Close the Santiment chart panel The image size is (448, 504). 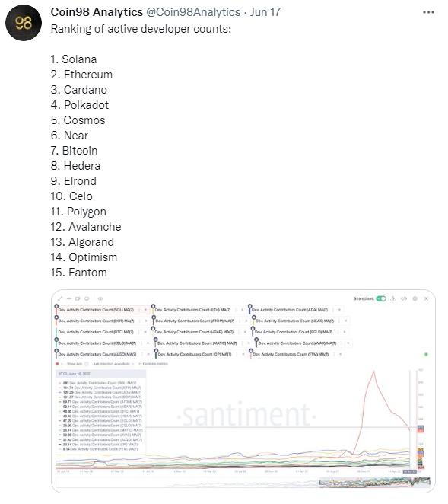pos(426,298)
